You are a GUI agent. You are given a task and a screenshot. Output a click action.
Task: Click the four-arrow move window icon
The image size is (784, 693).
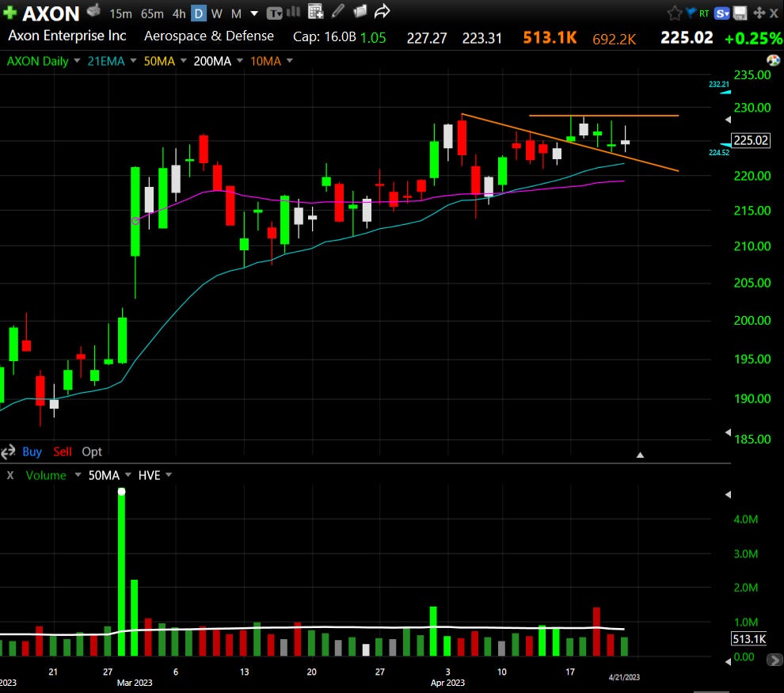point(759,13)
